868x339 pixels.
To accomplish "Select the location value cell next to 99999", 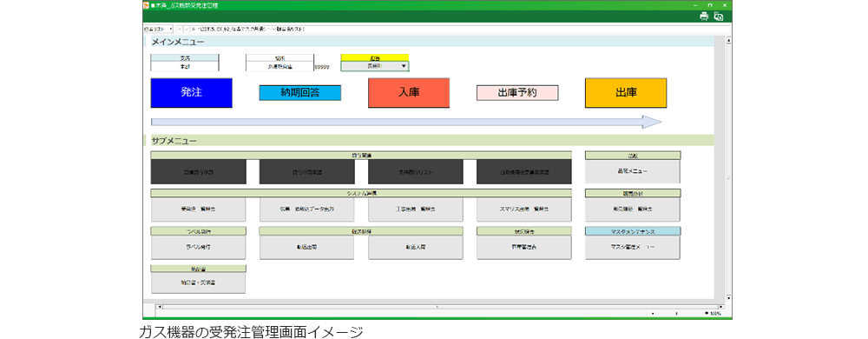I will point(279,66).
